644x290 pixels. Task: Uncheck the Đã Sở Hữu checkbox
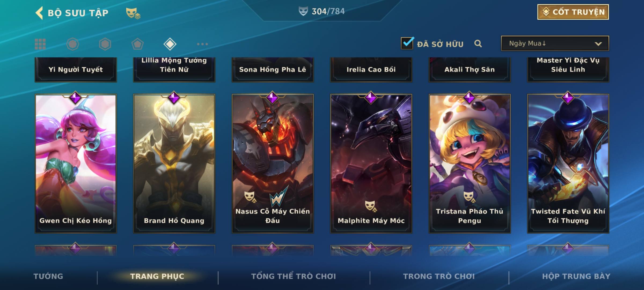(x=407, y=43)
